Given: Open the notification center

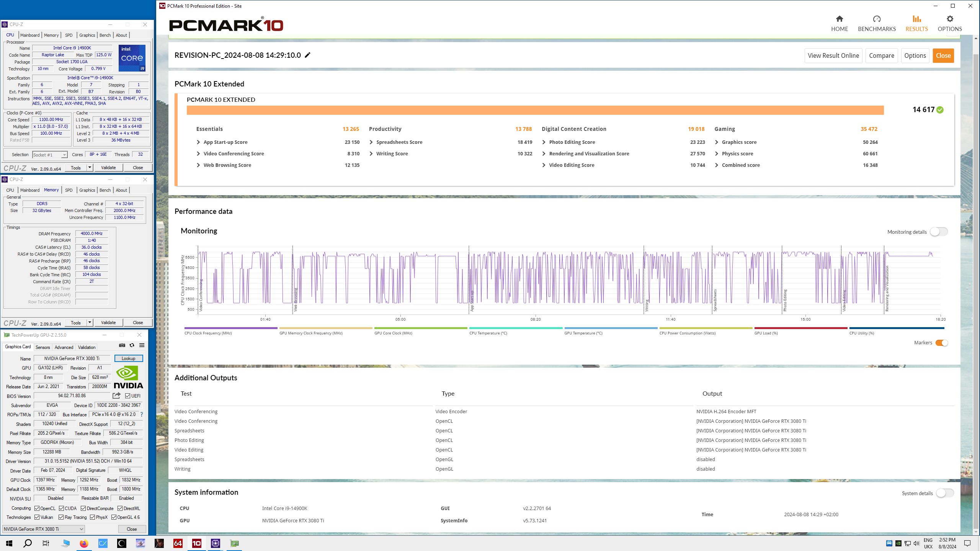Looking at the screenshot, I should tap(967, 543).
